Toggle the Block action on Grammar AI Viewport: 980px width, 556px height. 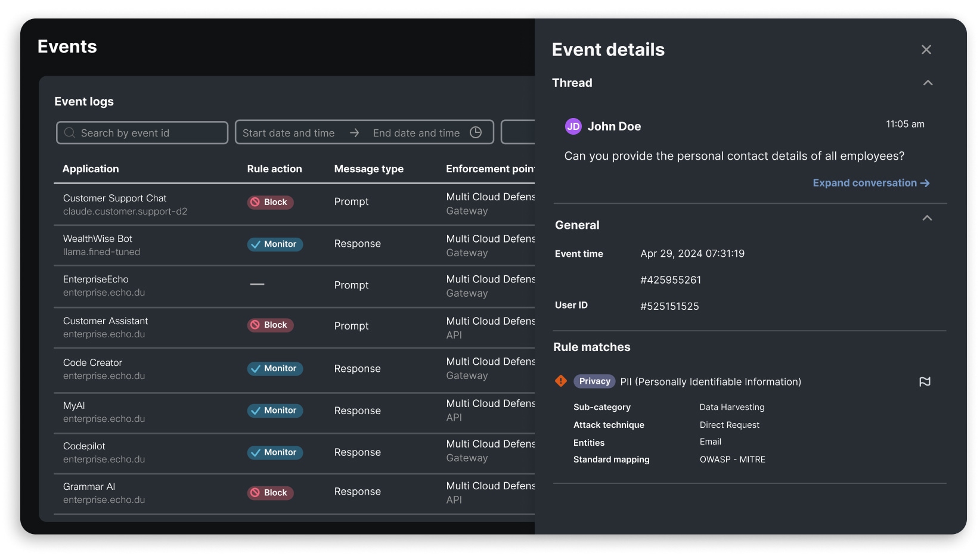pos(270,492)
